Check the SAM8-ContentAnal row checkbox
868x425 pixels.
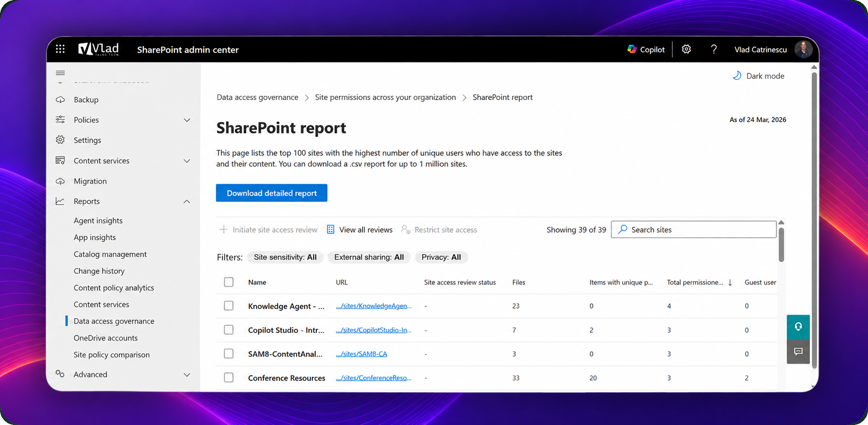229,354
